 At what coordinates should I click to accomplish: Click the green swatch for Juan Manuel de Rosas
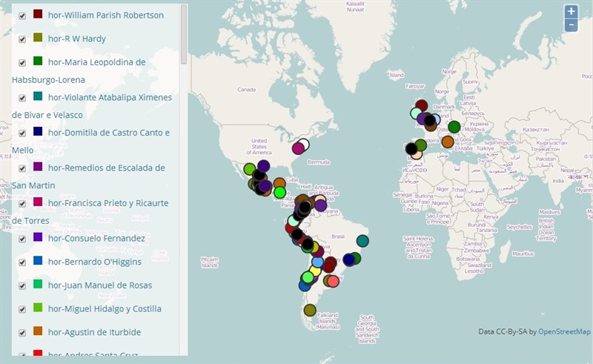38,284
